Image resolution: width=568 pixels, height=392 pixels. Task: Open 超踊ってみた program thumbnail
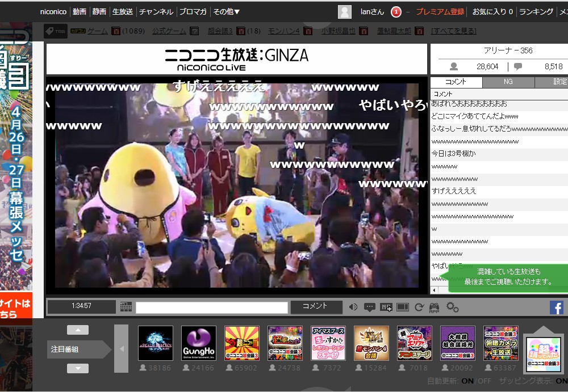pyautogui.click(x=544, y=354)
